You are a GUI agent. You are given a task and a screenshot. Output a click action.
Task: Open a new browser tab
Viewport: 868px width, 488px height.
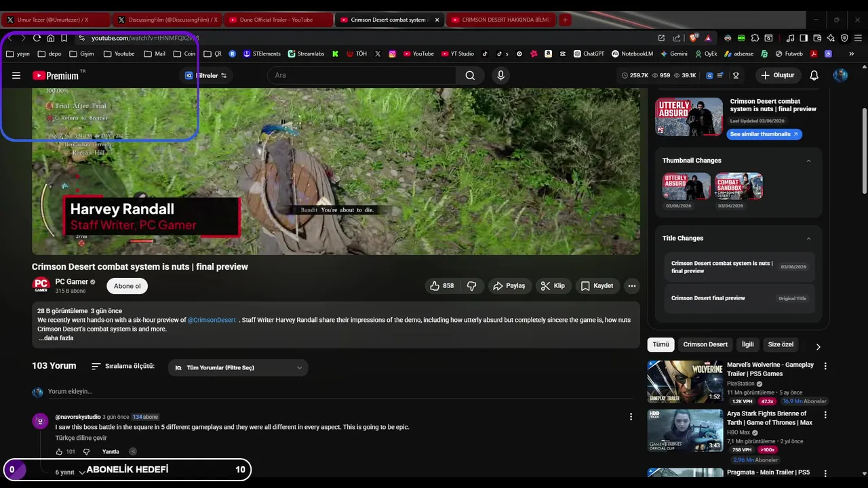pyautogui.click(x=565, y=20)
